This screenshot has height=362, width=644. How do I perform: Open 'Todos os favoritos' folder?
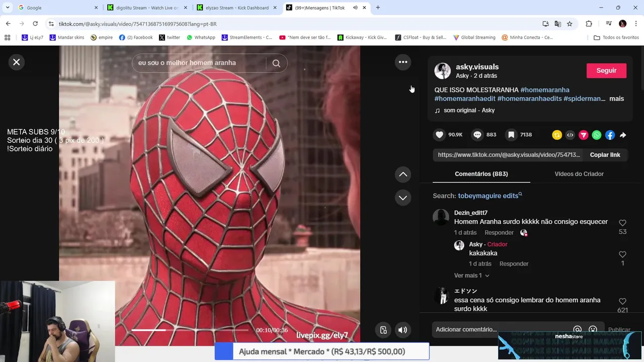(x=616, y=37)
